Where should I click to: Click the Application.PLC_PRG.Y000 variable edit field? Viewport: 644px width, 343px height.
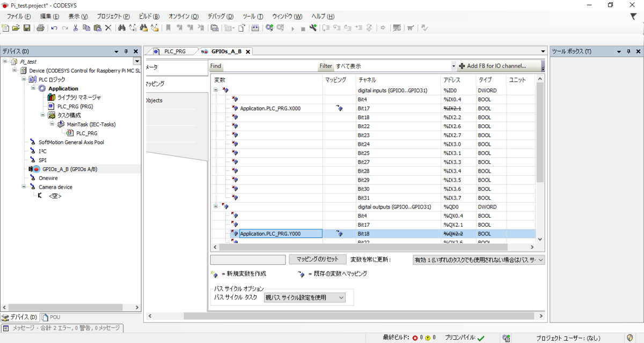tap(281, 234)
